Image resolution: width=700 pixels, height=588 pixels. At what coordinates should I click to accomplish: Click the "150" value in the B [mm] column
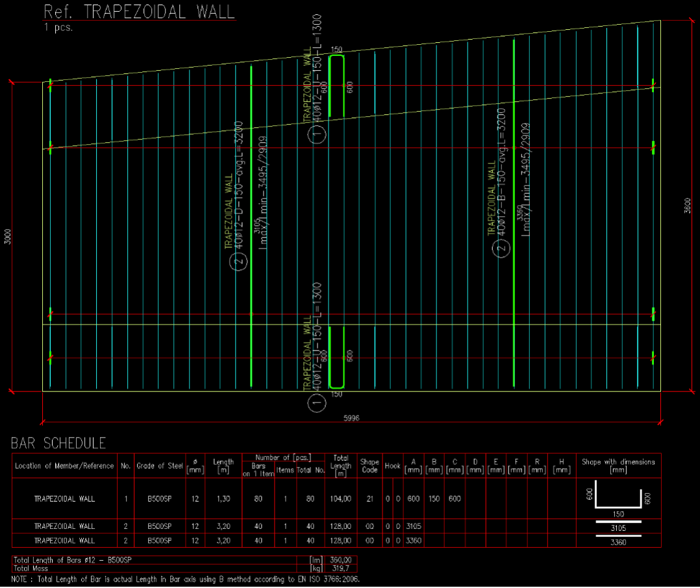click(x=434, y=499)
